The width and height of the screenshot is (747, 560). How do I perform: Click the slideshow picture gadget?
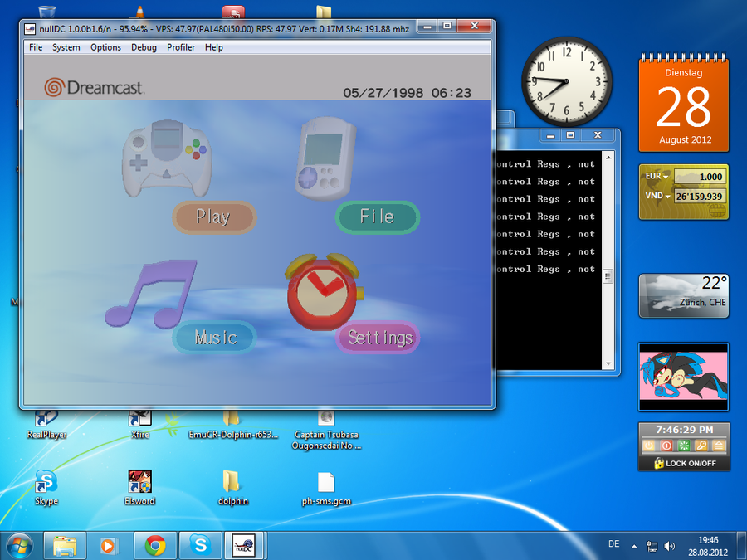(x=684, y=377)
